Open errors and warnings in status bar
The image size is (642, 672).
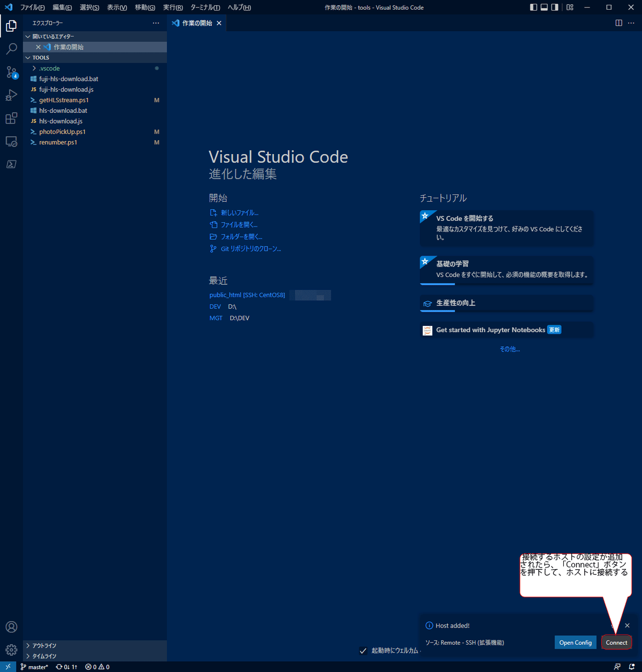pyautogui.click(x=97, y=667)
